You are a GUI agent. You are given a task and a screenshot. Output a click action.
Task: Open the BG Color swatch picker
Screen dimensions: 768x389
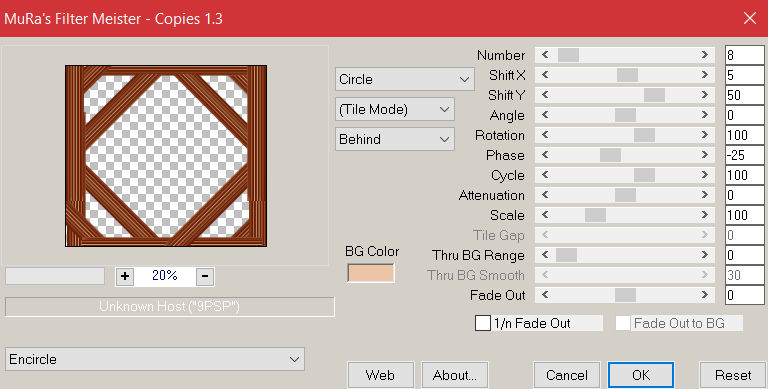click(x=371, y=273)
